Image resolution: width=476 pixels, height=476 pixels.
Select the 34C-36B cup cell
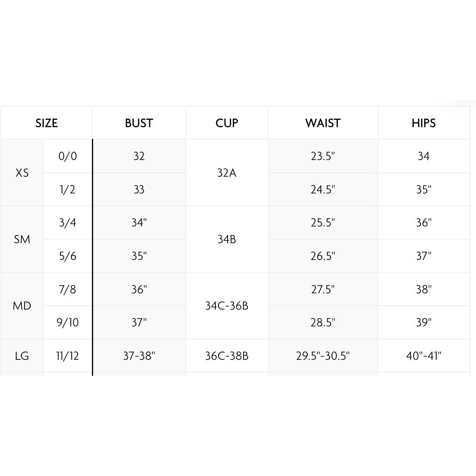(x=227, y=306)
